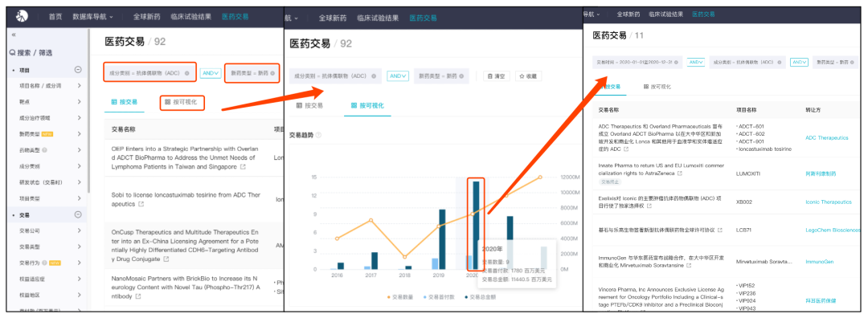Viewport: 868px width, 318px height.
Task: Expand the 交易公司 filter
Action: point(79,230)
